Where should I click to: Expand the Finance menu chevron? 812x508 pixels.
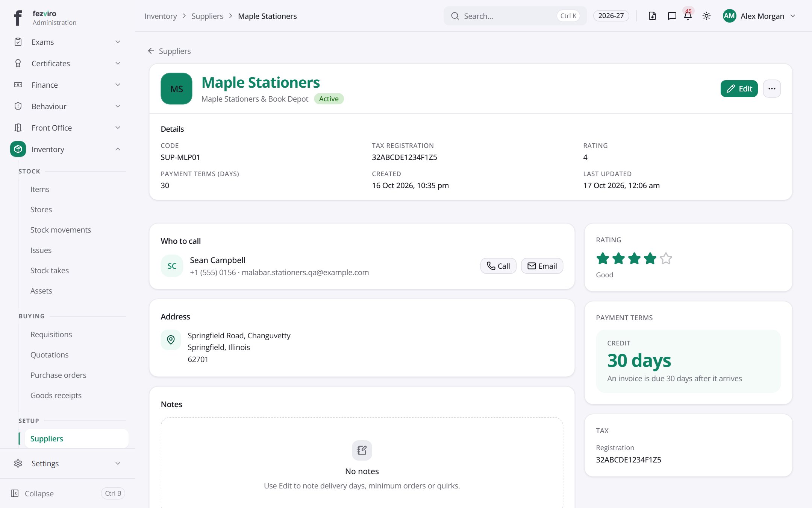tap(118, 85)
